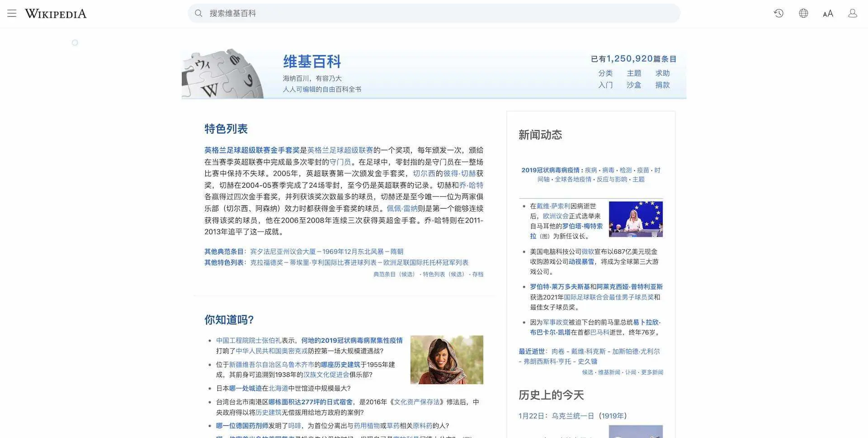868x438 pixels.
Task: Click the Wikipedia puzzle globe image
Action: coord(223,75)
